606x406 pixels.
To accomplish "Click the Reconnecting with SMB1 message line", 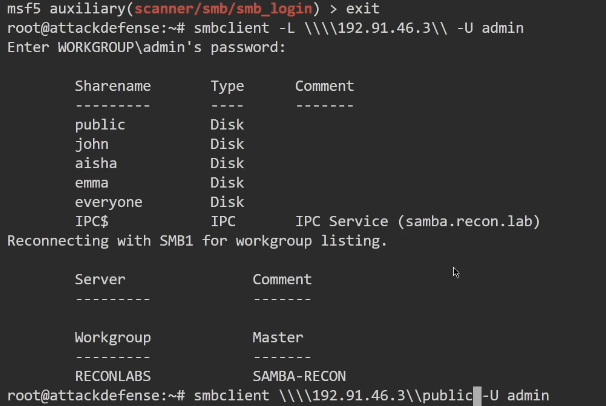I will 197,241.
